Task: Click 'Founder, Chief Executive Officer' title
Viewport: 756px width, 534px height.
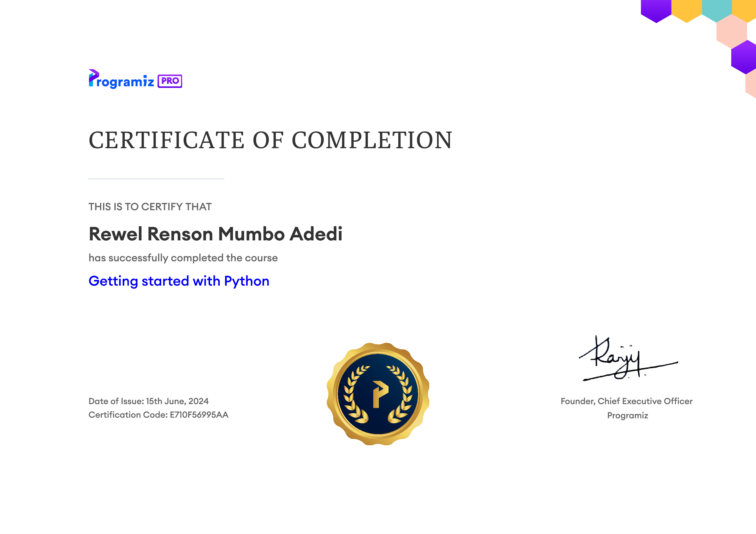Action: click(x=627, y=401)
